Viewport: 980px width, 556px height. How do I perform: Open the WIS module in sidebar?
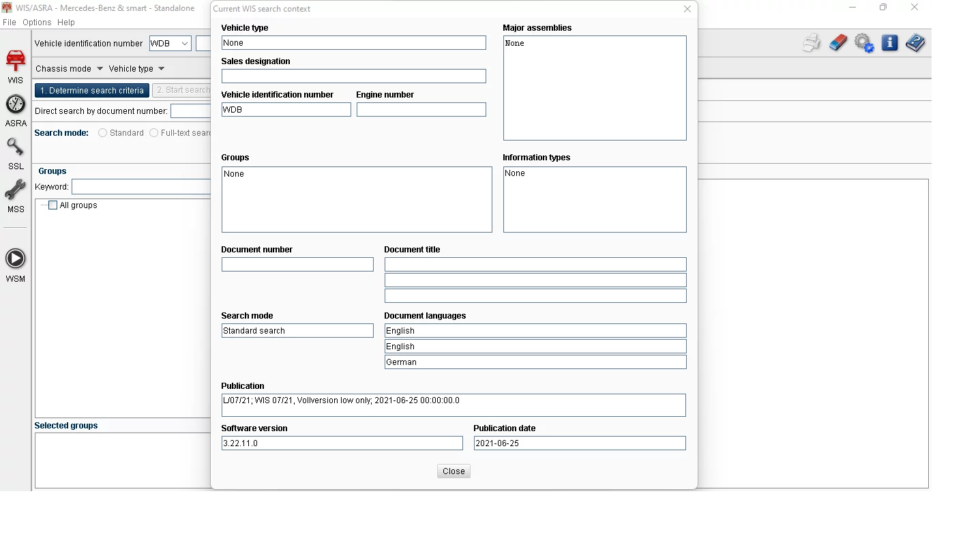pos(16,66)
